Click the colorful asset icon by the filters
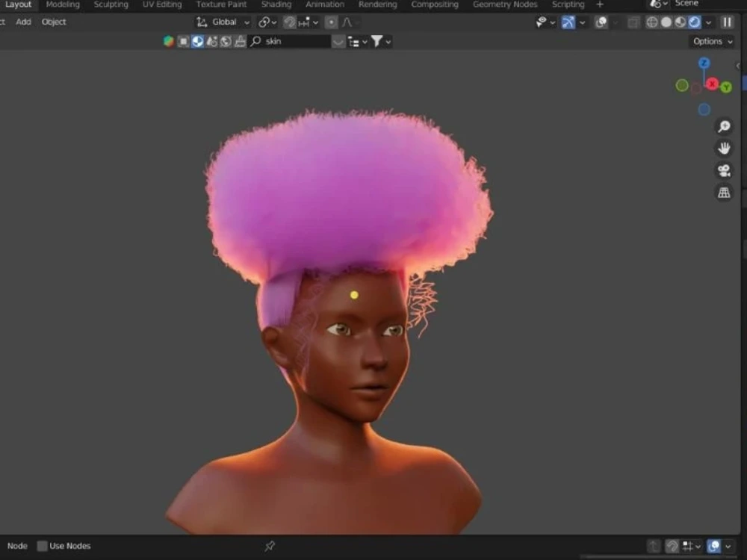The image size is (747, 560). (168, 41)
